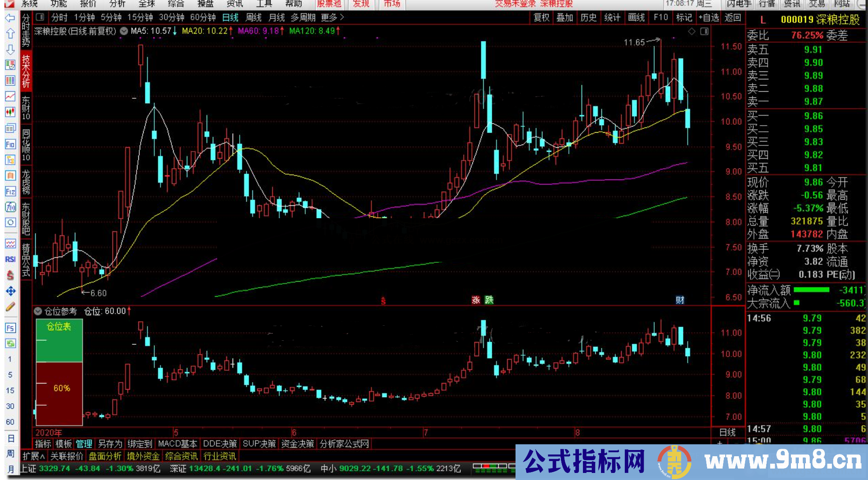Click the red 60% zone on 仓位表 gauge
868x480 pixels.
pos(62,388)
